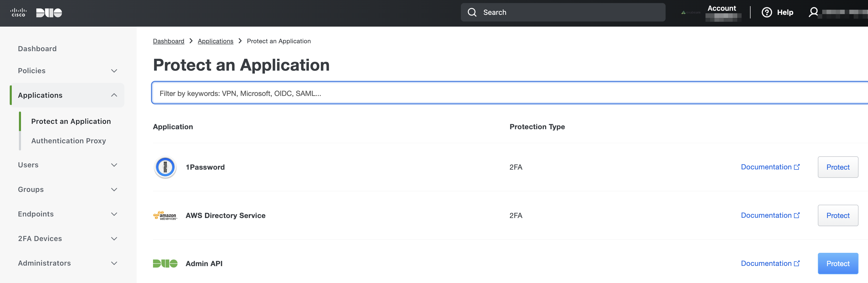868x283 pixels.
Task: Open Dashboard in the sidebar
Action: pos(37,49)
